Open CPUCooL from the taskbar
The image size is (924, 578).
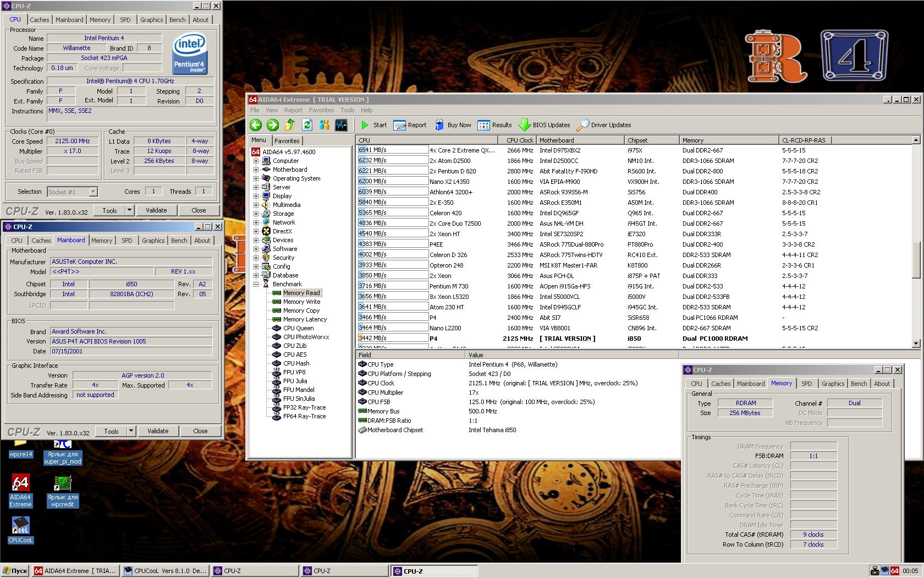pyautogui.click(x=165, y=571)
